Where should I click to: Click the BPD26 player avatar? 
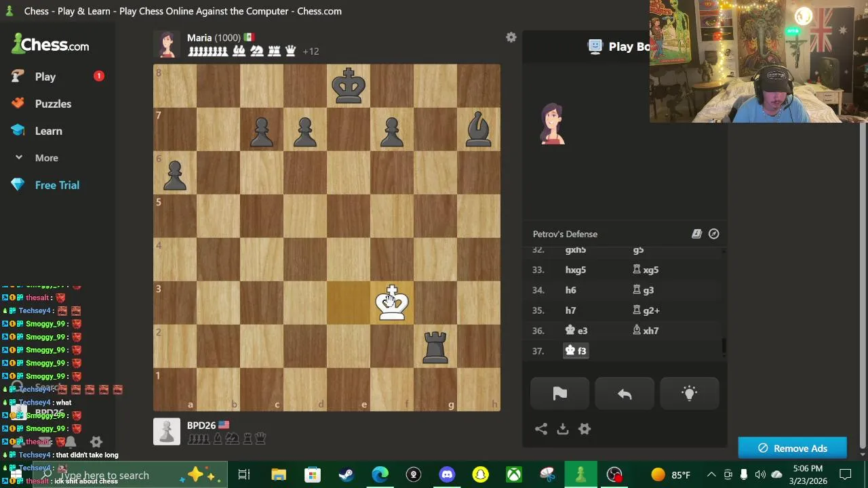pos(167,432)
